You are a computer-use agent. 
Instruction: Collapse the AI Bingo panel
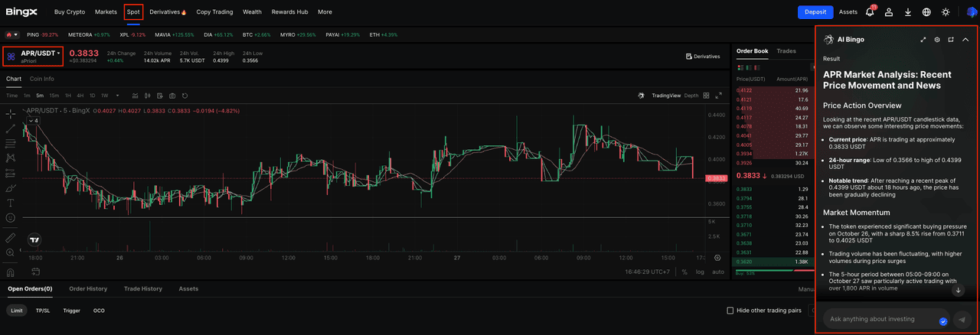pos(965,39)
